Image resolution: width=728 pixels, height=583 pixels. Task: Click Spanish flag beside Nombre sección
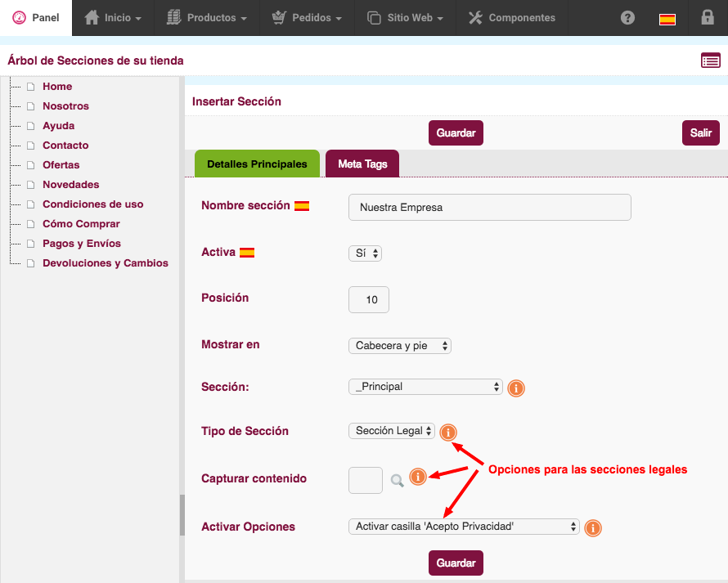coord(302,205)
